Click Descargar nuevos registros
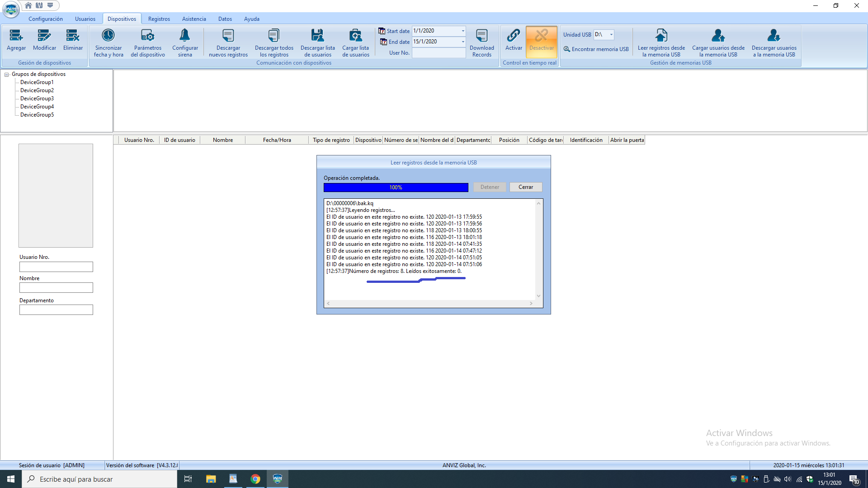Screen dimensions: 868x488 pyautogui.click(x=228, y=42)
